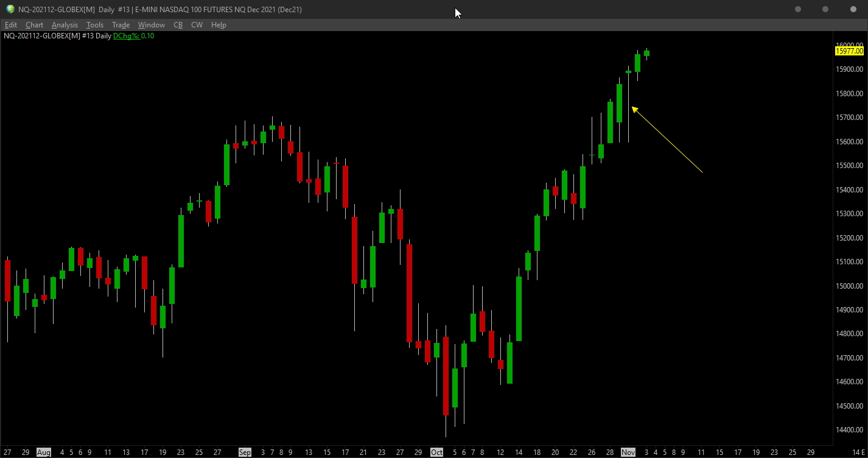Open the Tools menu
Viewport: 868px width, 458px height.
[x=95, y=25]
